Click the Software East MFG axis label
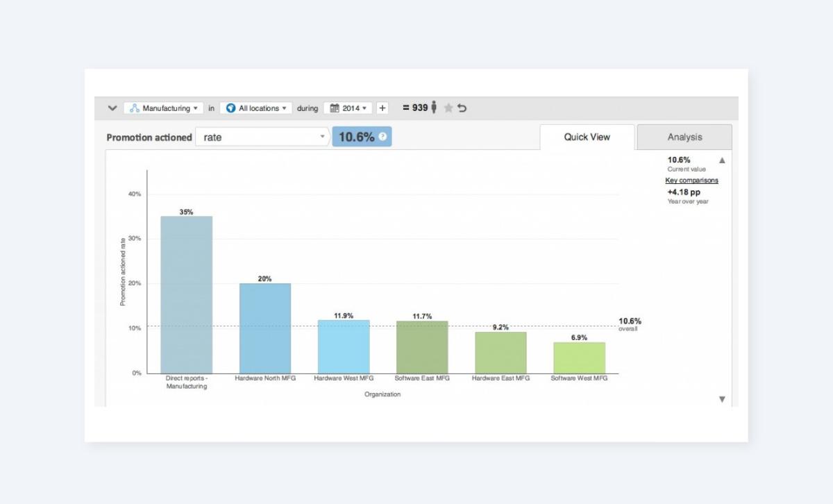The image size is (833, 504). [x=422, y=378]
